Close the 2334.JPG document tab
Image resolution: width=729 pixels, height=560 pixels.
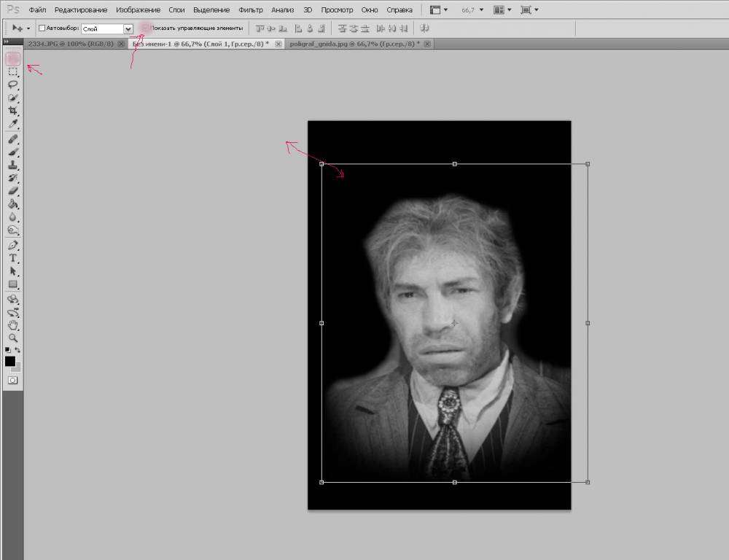click(121, 44)
